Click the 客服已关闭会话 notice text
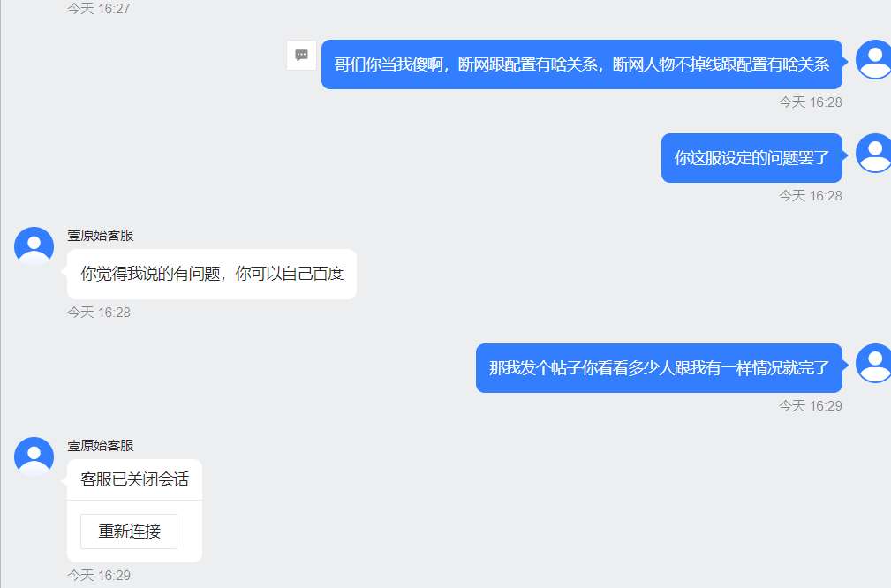The image size is (891, 588). pyautogui.click(x=135, y=479)
